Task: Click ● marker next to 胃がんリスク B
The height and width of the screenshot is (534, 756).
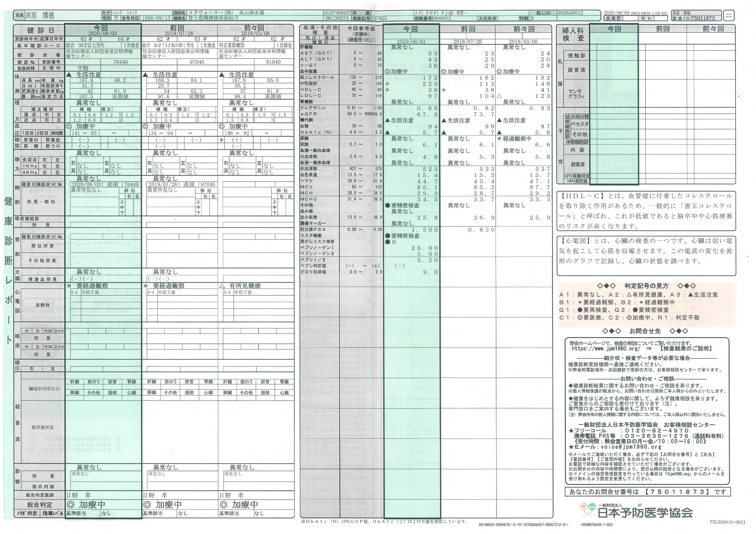Action: [388, 242]
